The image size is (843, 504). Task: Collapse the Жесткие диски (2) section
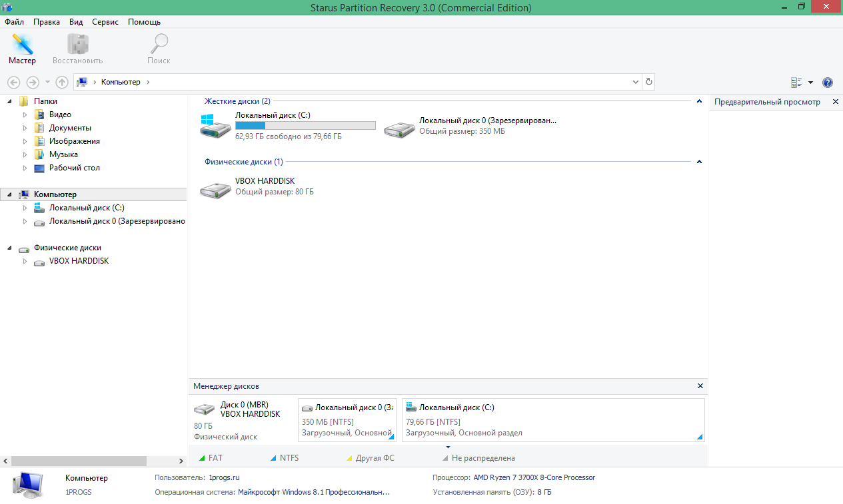[699, 101]
